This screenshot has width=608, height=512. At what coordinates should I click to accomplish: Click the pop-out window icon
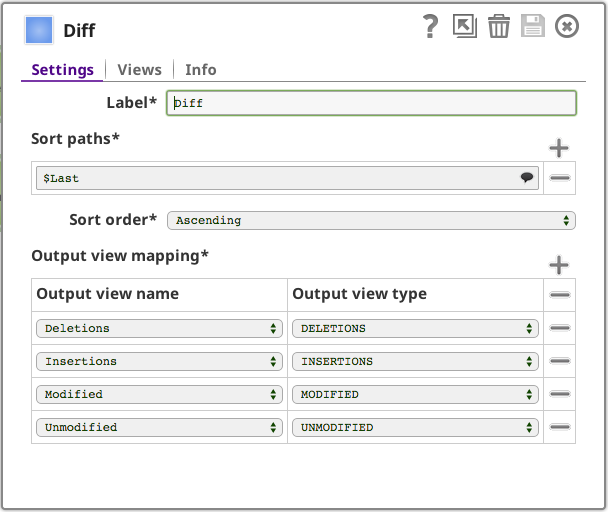[x=464, y=27]
